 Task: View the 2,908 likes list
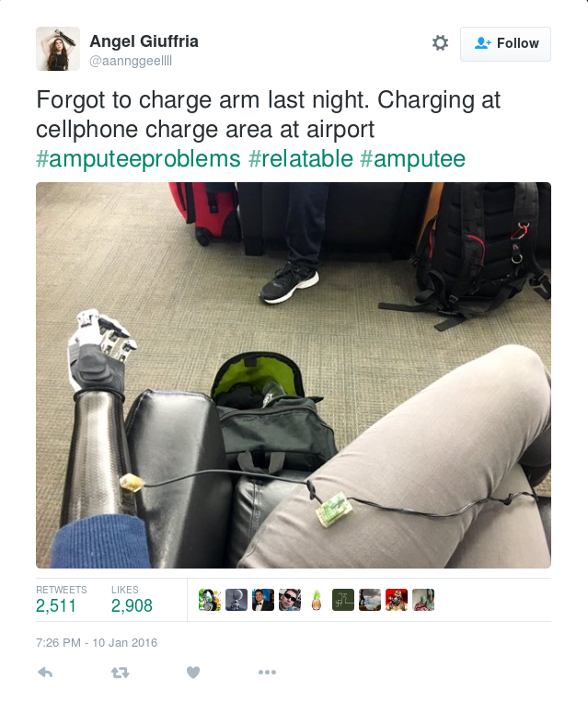tap(132, 600)
